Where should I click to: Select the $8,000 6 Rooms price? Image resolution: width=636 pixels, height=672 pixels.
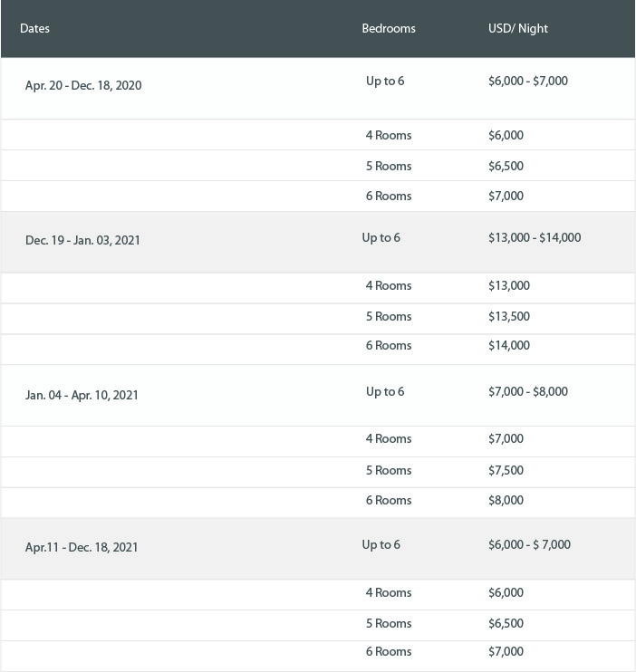tap(506, 500)
